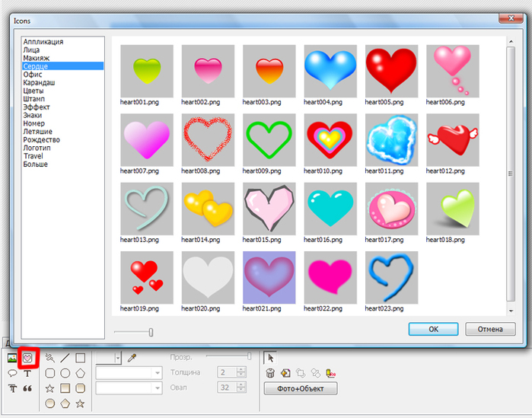
Task: Choose the heart017.png pink badge heart
Action: [x=391, y=209]
